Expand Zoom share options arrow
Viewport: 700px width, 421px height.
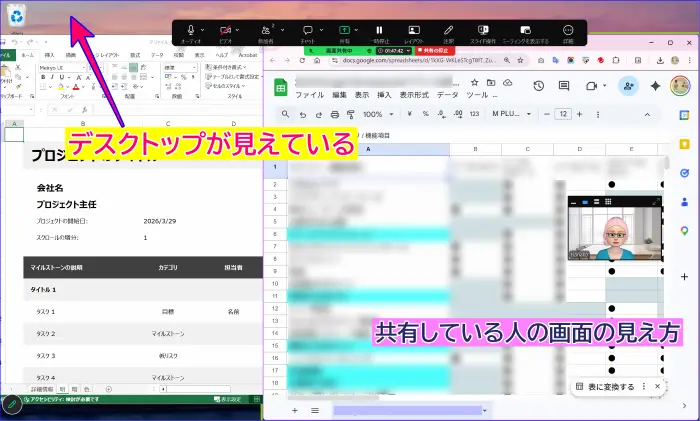click(x=356, y=30)
